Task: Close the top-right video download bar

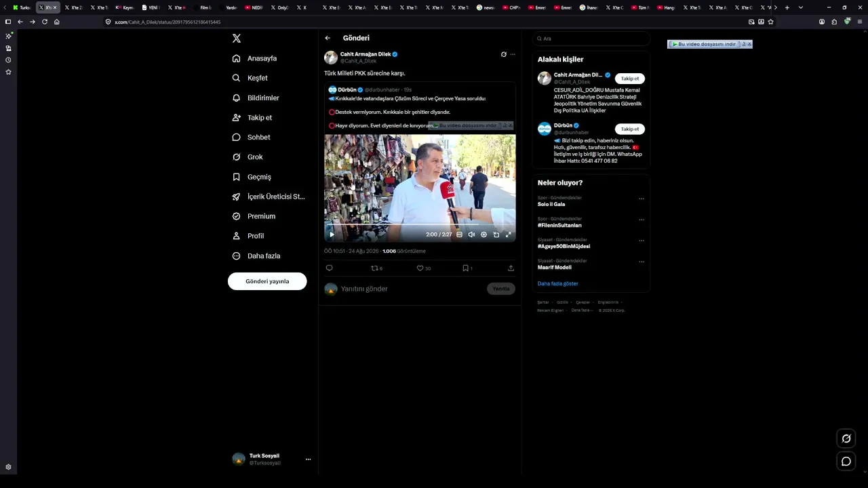Action: click(749, 44)
